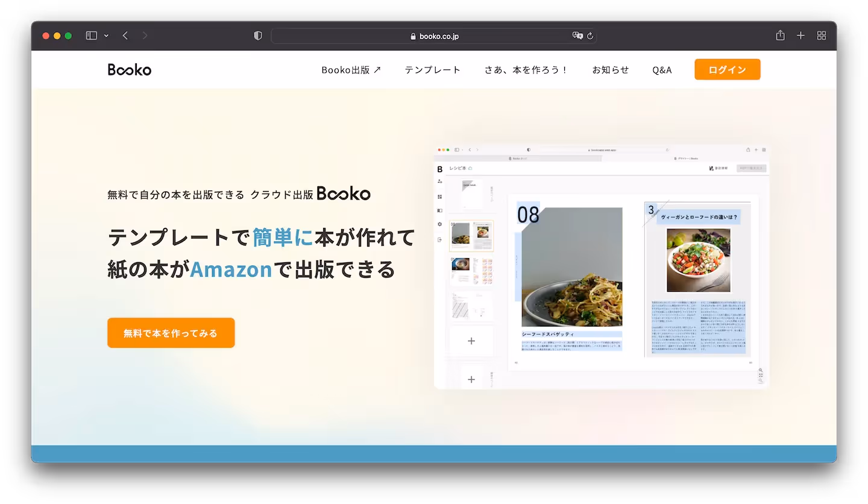Image resolution: width=868 pixels, height=504 pixels.
Task: Focus the booko.co.jp address bar
Action: tap(434, 36)
